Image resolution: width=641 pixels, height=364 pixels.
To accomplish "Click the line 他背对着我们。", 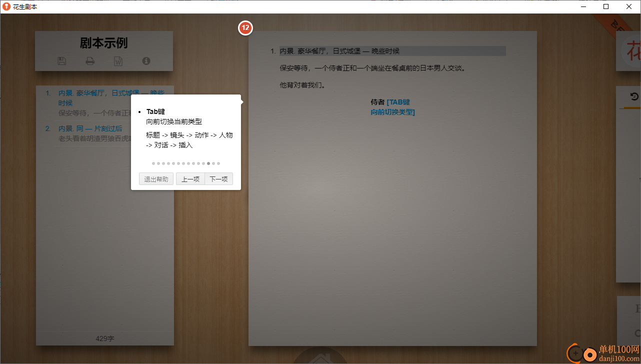I will (x=303, y=85).
